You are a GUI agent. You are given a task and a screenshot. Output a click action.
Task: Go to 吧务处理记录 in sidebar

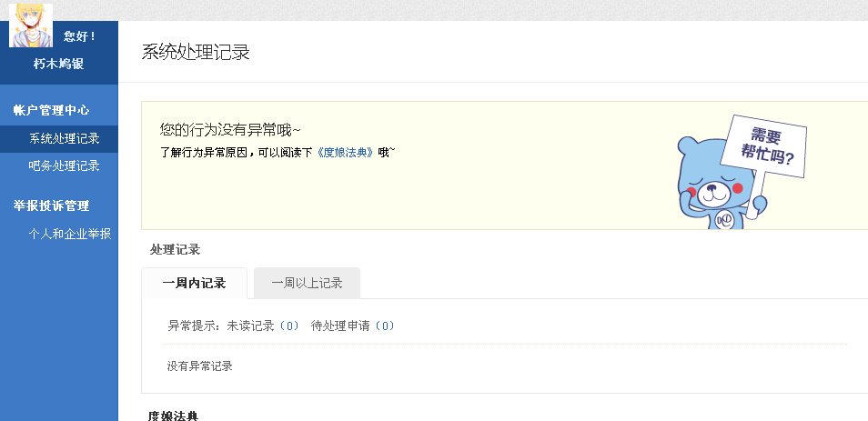click(x=64, y=166)
